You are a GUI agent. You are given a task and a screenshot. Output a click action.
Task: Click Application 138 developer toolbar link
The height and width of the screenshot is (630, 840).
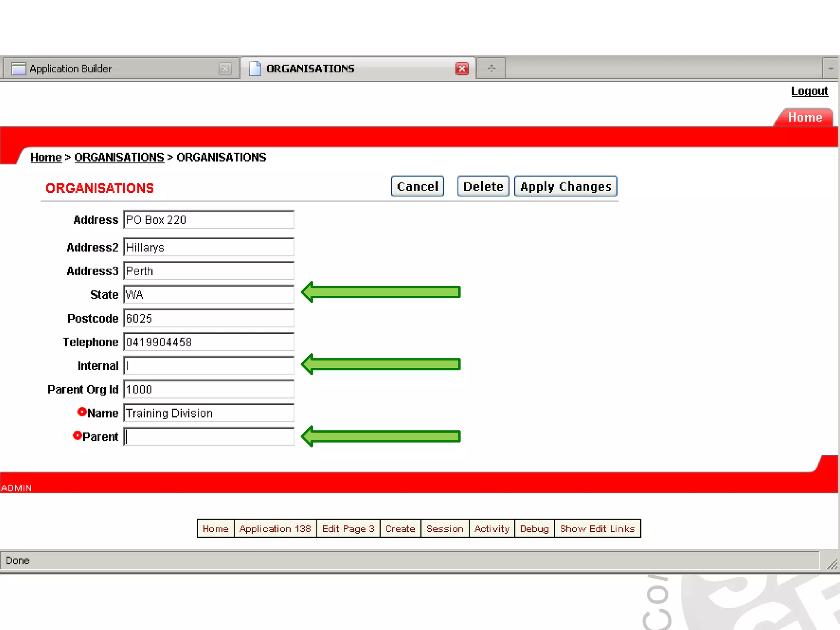(275, 529)
